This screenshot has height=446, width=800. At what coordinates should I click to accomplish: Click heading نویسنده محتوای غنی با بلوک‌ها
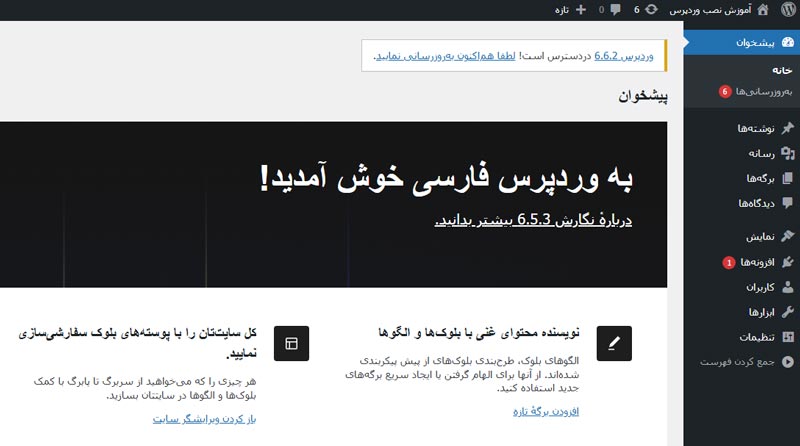pyautogui.click(x=479, y=333)
